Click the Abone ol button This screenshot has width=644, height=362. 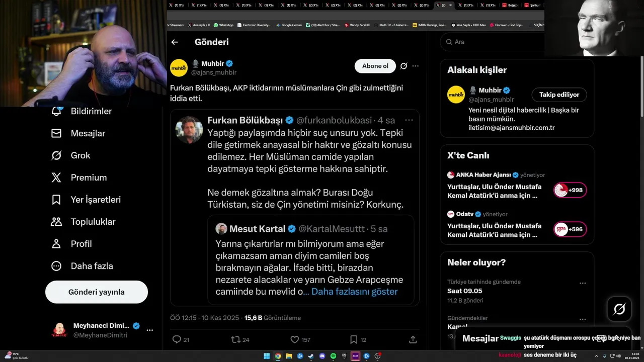[x=375, y=66]
